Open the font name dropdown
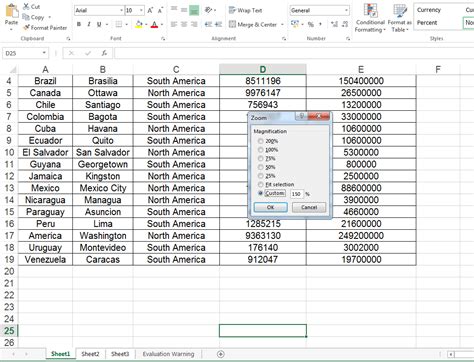The height and width of the screenshot is (362, 474). tap(121, 11)
